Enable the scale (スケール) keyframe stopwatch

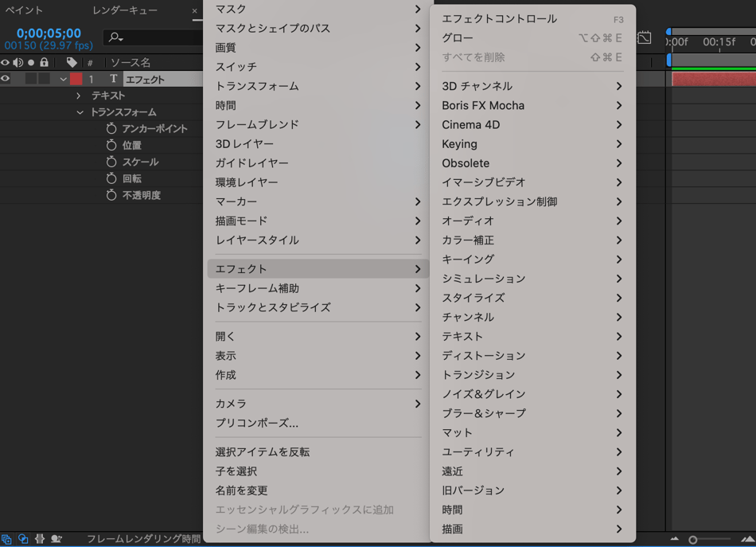click(111, 162)
